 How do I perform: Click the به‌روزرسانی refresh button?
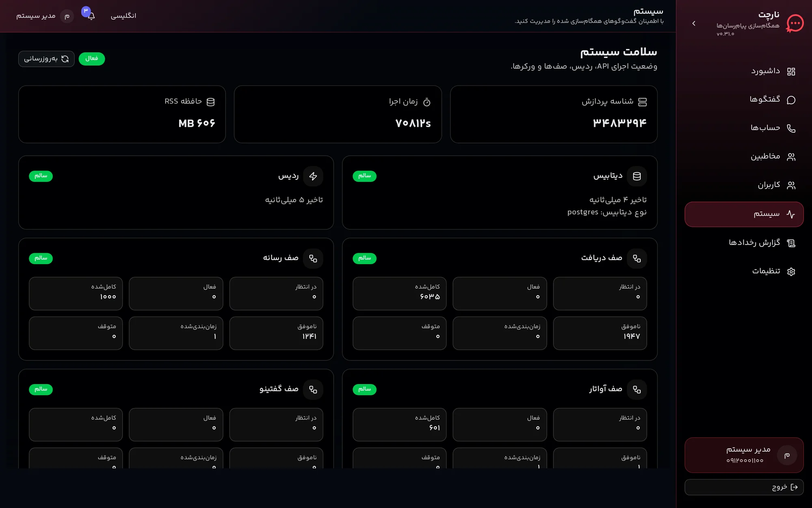pyautogui.click(x=46, y=59)
